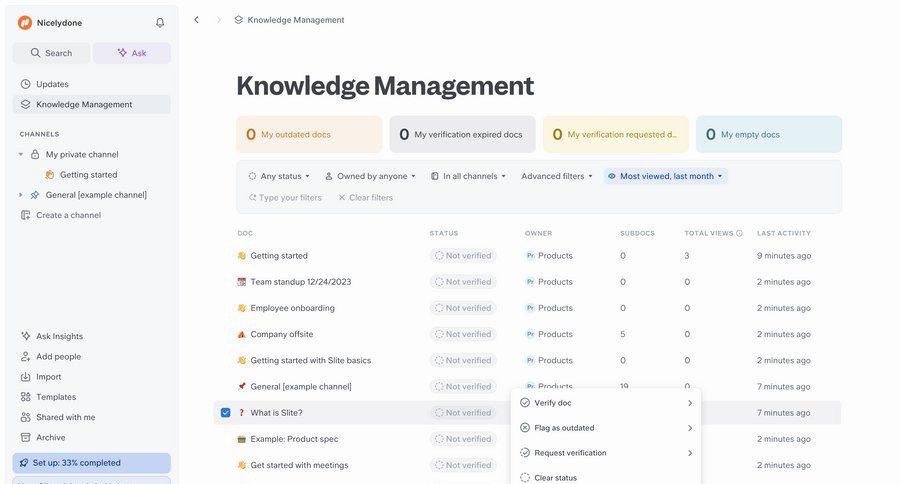This screenshot has height=484, width=900.
Task: Click the Type your filters input field
Action: point(288,198)
